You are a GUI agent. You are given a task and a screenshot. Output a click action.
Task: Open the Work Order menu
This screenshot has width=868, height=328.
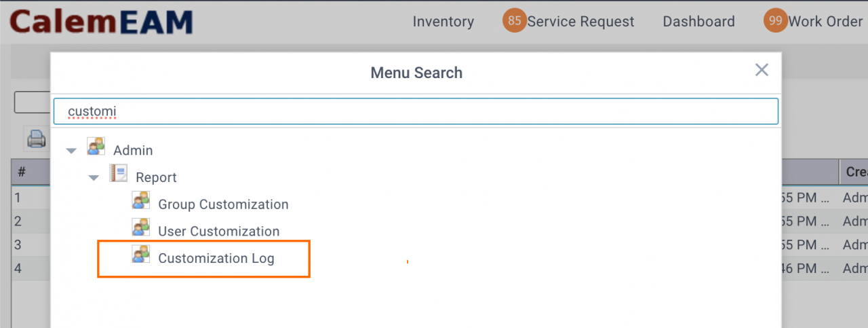825,22
